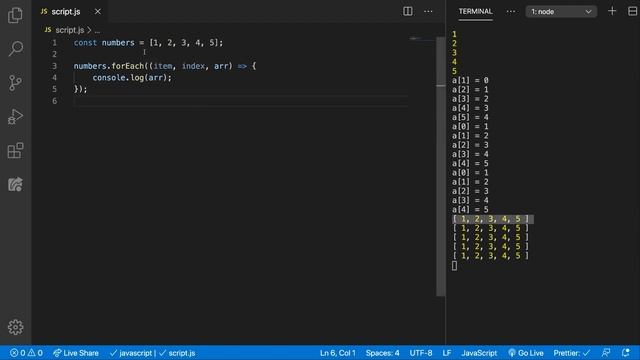Viewport: 640px width, 360px height.
Task: Click the terminal cursor prompt
Action: pyautogui.click(x=454, y=266)
